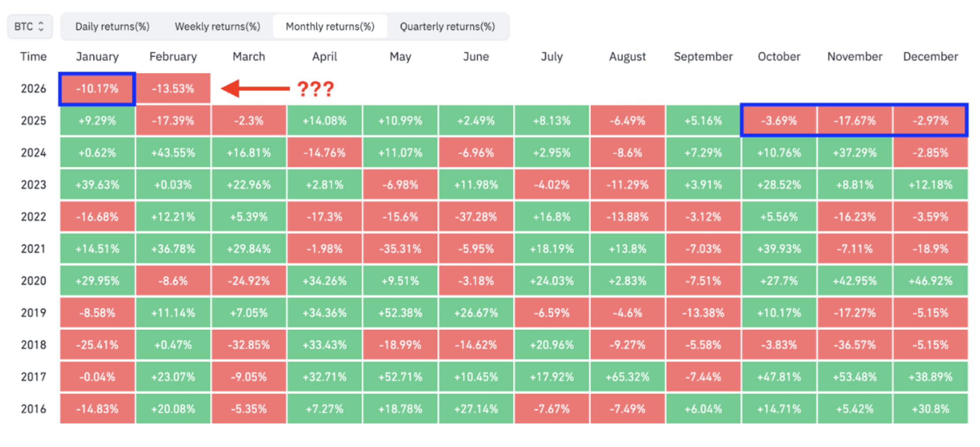Click the December 2020 +46.92% cell
The image size is (980, 447).
pyautogui.click(x=930, y=281)
